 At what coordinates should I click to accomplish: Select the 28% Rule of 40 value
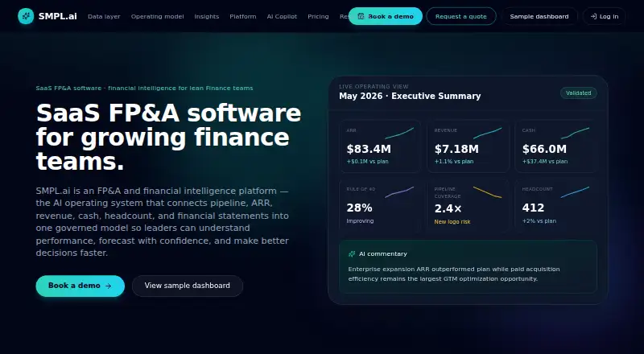coord(359,208)
